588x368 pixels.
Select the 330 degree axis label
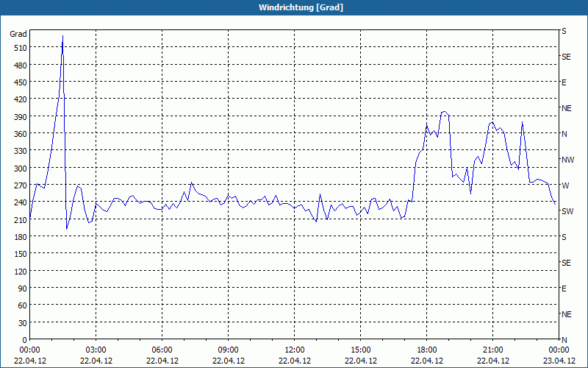(21, 151)
